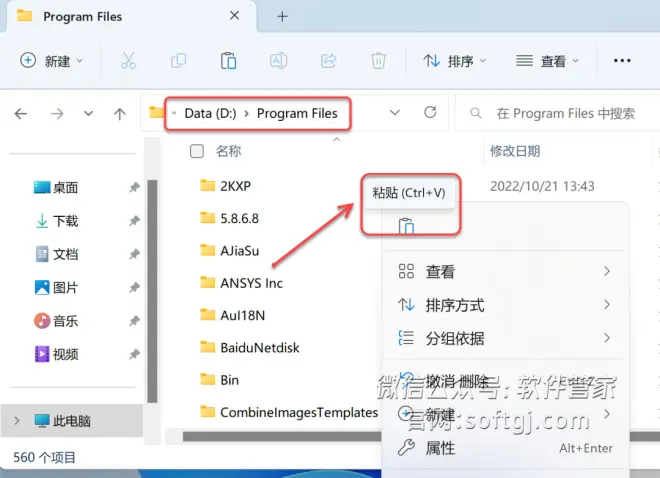Screen dimensions: 660x478
Task: Click the search Program Files box
Action: click(558, 113)
